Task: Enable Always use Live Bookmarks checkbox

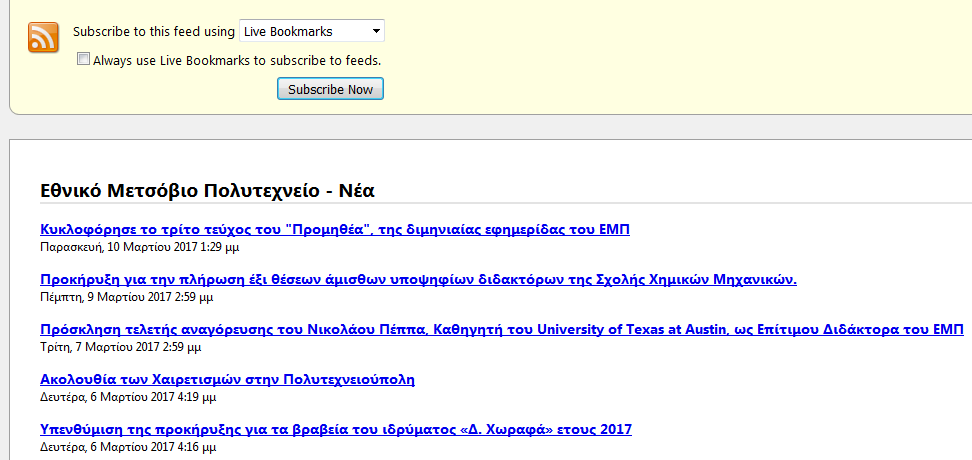Action: [83, 59]
